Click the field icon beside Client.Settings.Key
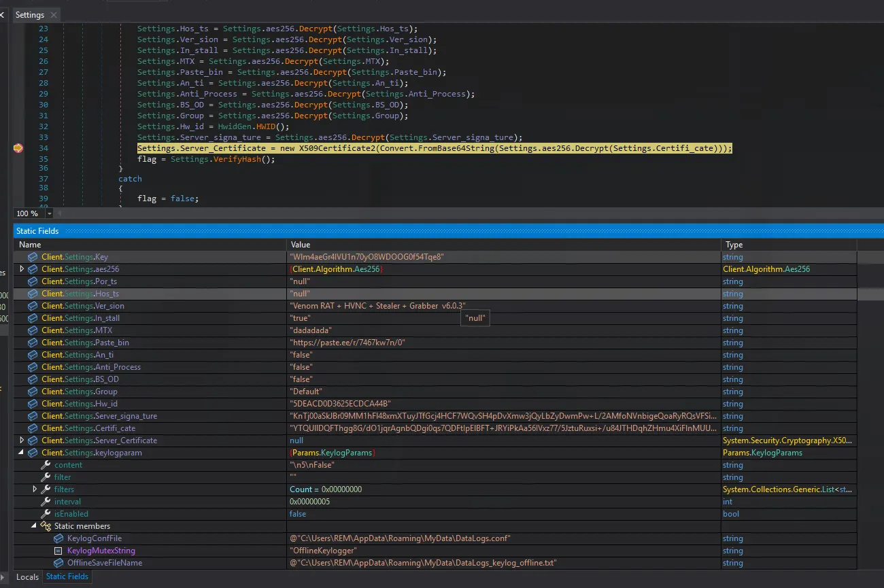884x588 pixels. (33, 257)
